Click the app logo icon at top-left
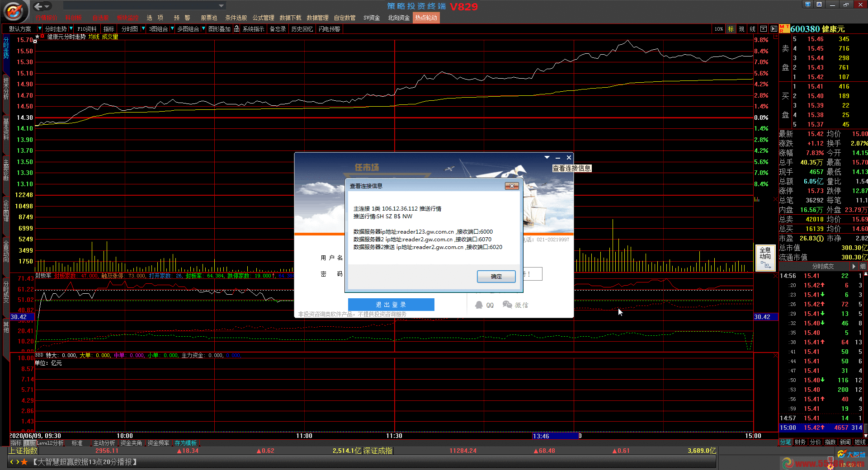Image resolution: width=868 pixels, height=470 pixels. [14, 11]
